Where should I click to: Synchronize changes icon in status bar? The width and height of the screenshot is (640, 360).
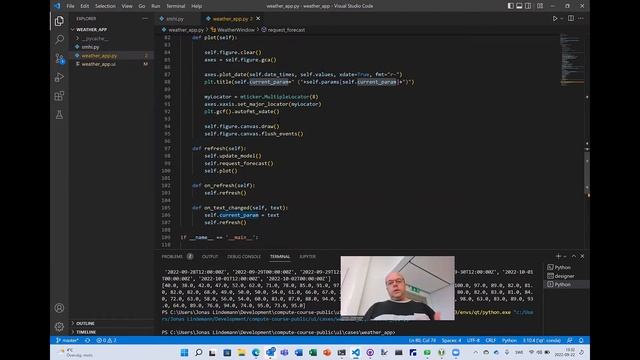87,340
